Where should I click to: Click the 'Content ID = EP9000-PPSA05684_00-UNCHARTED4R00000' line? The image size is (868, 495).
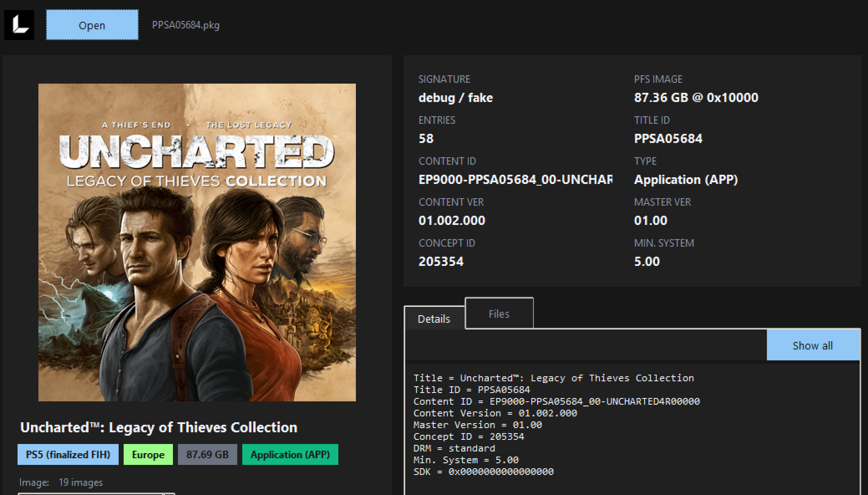pos(556,401)
